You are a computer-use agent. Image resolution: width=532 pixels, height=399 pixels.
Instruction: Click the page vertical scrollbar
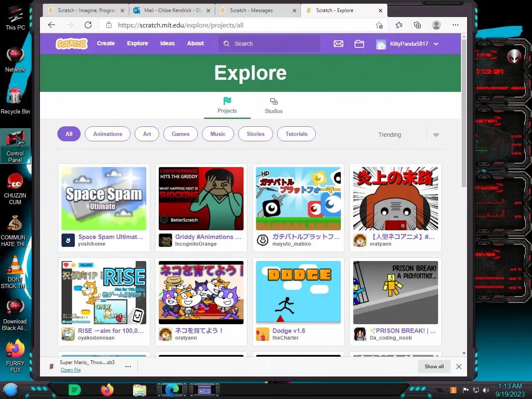point(464,113)
